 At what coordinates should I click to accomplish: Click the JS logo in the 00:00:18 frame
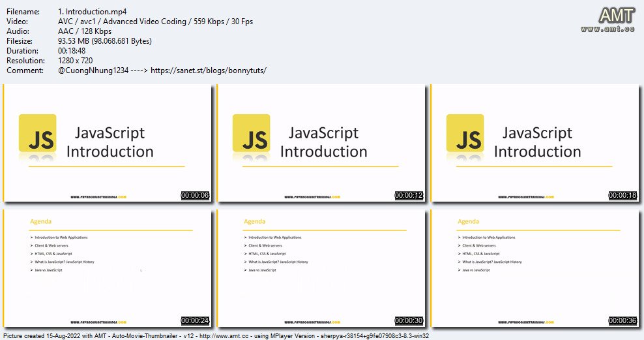tap(465, 132)
